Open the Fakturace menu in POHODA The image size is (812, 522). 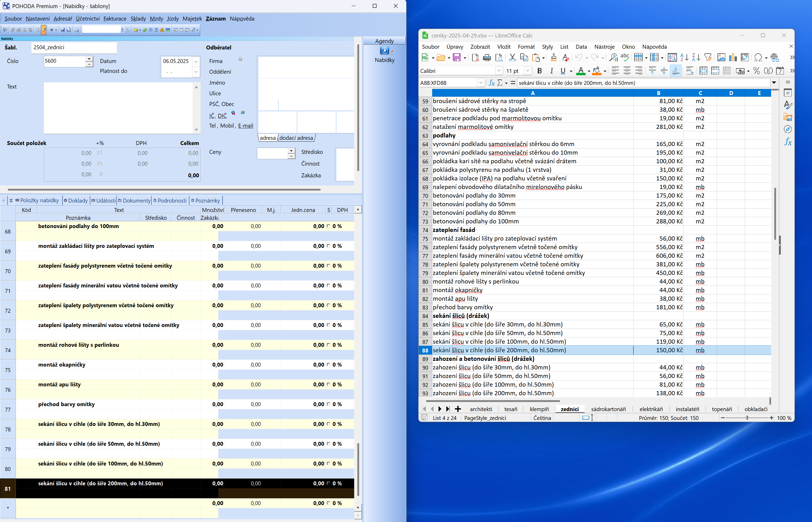[115, 19]
